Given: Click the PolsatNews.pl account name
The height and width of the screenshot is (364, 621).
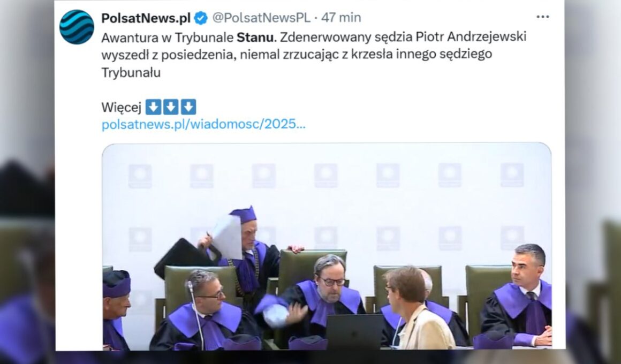Looking at the screenshot, I should point(146,18).
